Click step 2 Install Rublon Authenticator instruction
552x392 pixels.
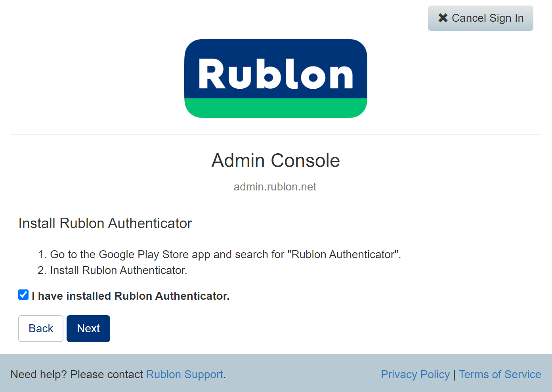(x=118, y=270)
